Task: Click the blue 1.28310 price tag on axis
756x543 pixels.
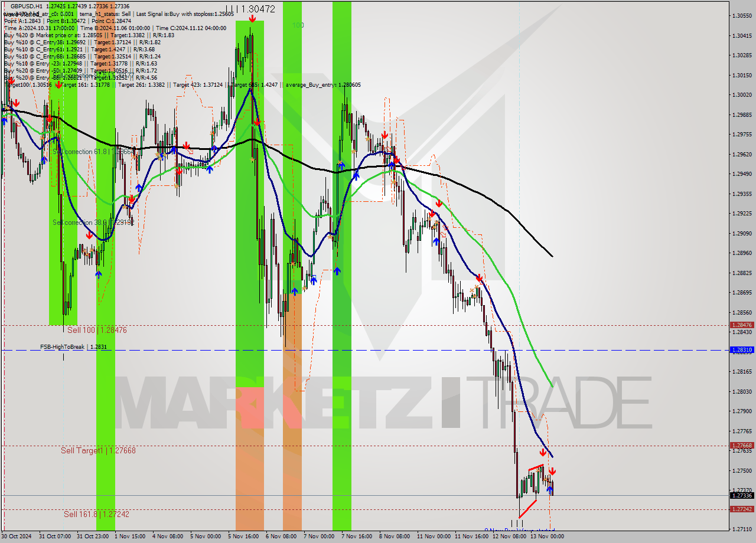Action: click(x=742, y=350)
